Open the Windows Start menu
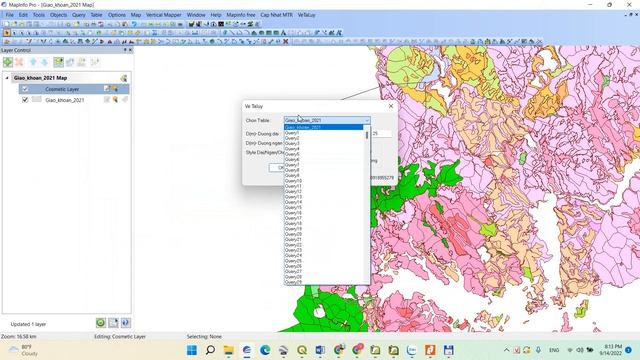The width and height of the screenshot is (640, 360). pyautogui.click(x=192, y=350)
